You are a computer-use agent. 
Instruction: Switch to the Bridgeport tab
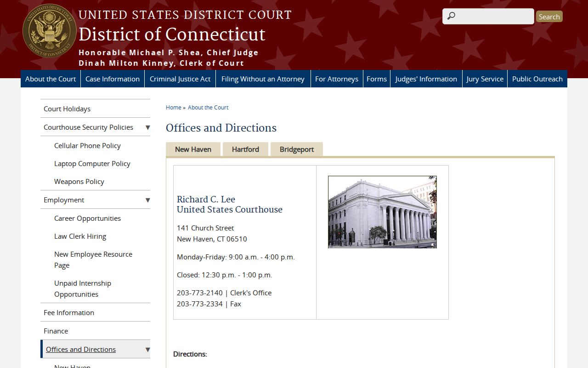297,149
